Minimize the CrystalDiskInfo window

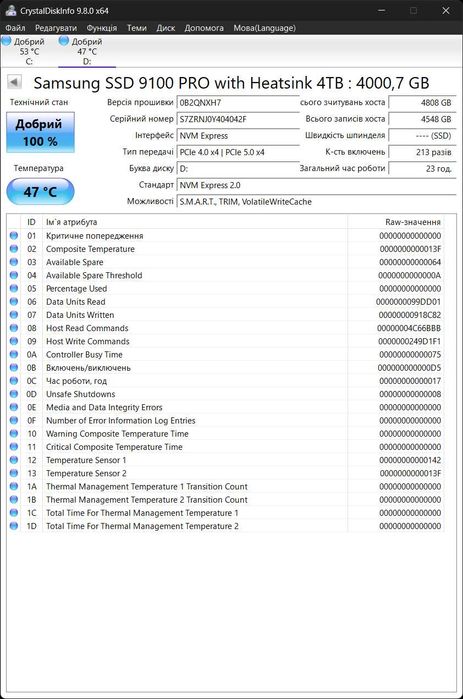pos(381,10)
